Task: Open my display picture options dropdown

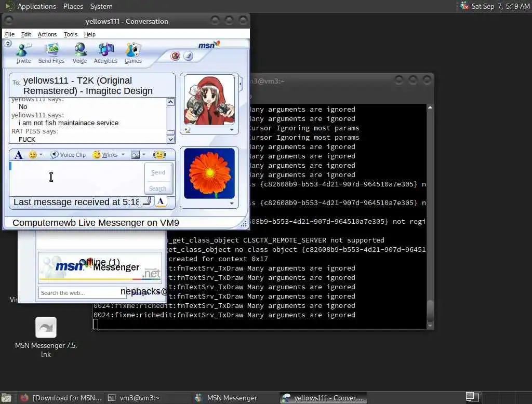Action: pyautogui.click(x=232, y=204)
